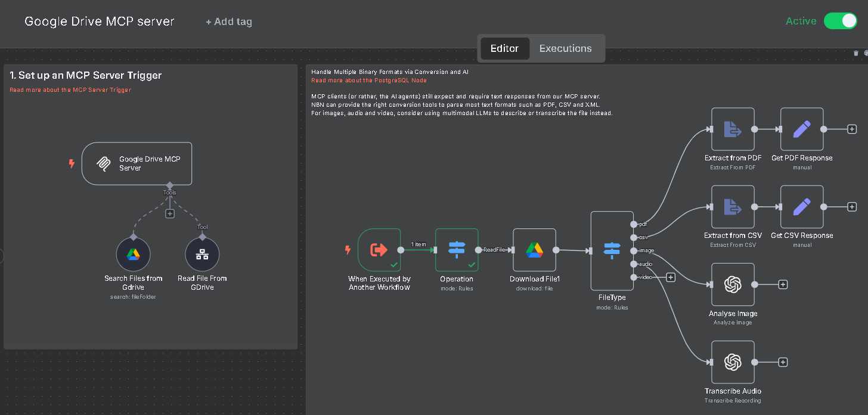Screen dimensions: 868x415
Task: Click the pdf output connector on FileType
Action: (x=634, y=224)
